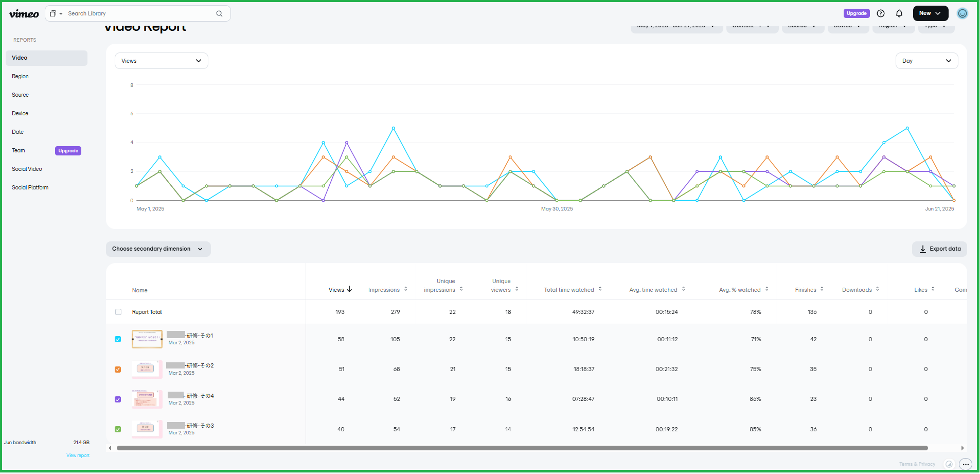Open View report bandwidth link
The image size is (980, 474).
(x=78, y=455)
